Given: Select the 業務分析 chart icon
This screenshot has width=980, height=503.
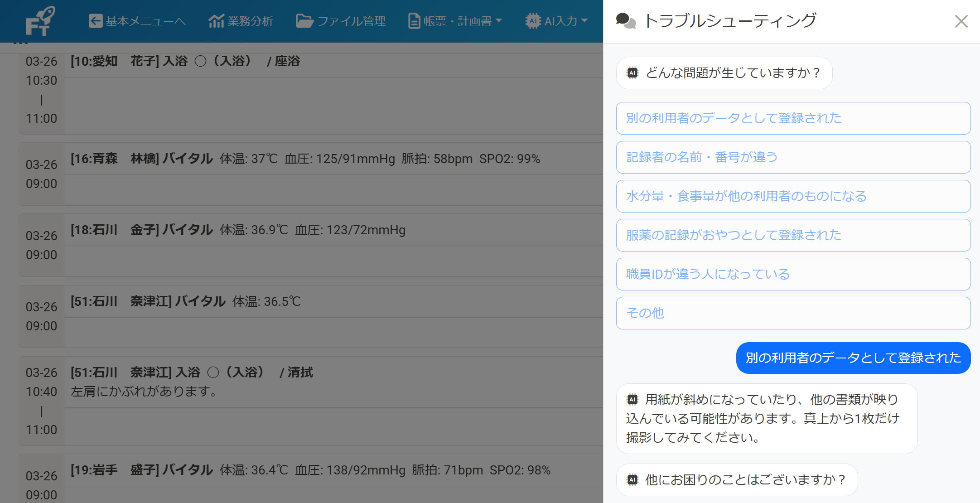Looking at the screenshot, I should [216, 20].
